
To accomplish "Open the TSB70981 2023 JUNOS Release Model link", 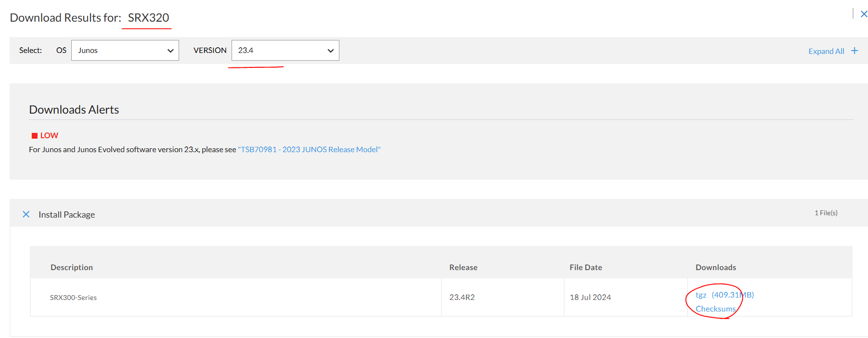I will click(309, 149).
